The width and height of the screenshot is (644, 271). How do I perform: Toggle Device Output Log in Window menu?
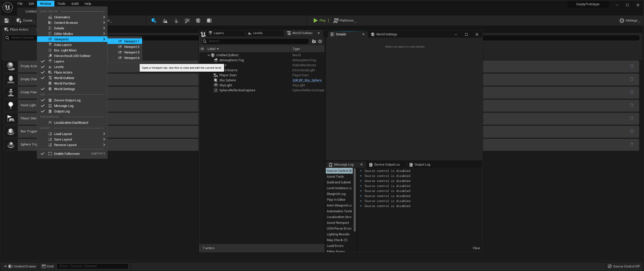(x=72, y=100)
